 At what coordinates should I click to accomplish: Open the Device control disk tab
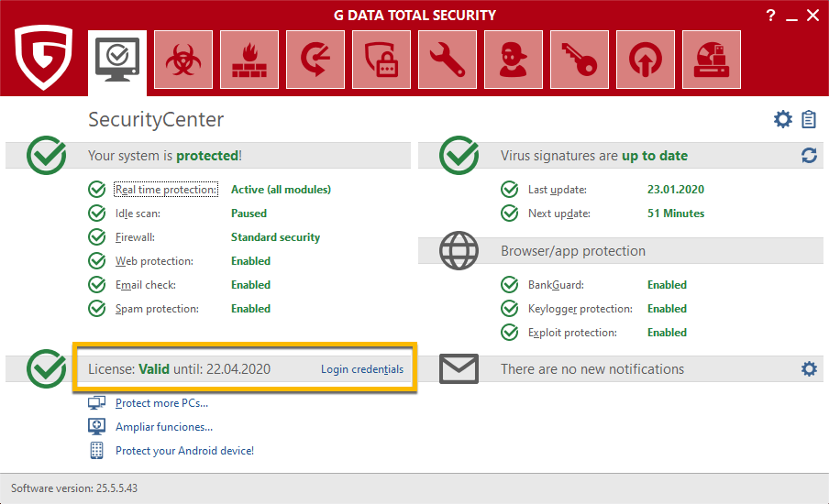(x=712, y=60)
